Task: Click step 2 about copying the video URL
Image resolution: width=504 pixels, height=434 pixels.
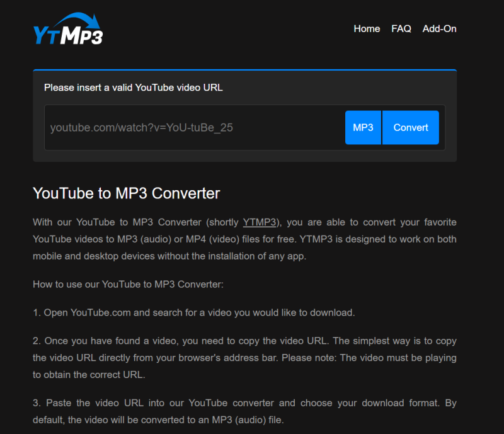Action: pos(244,357)
